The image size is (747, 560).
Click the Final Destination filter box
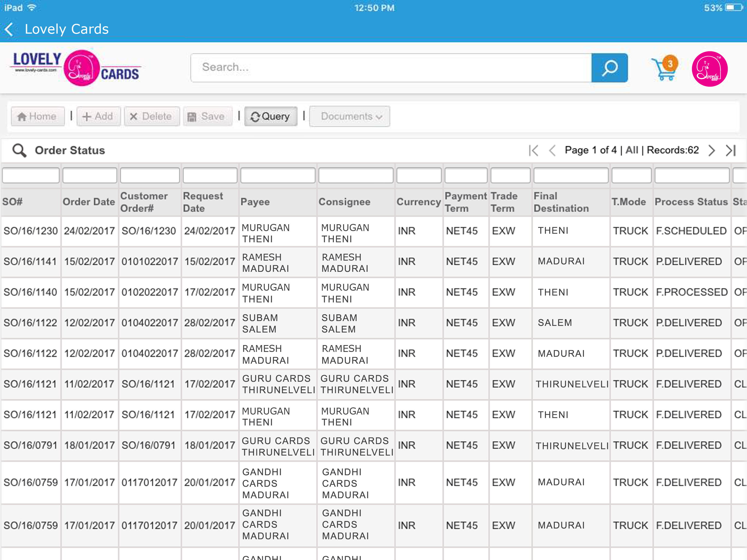(x=571, y=175)
